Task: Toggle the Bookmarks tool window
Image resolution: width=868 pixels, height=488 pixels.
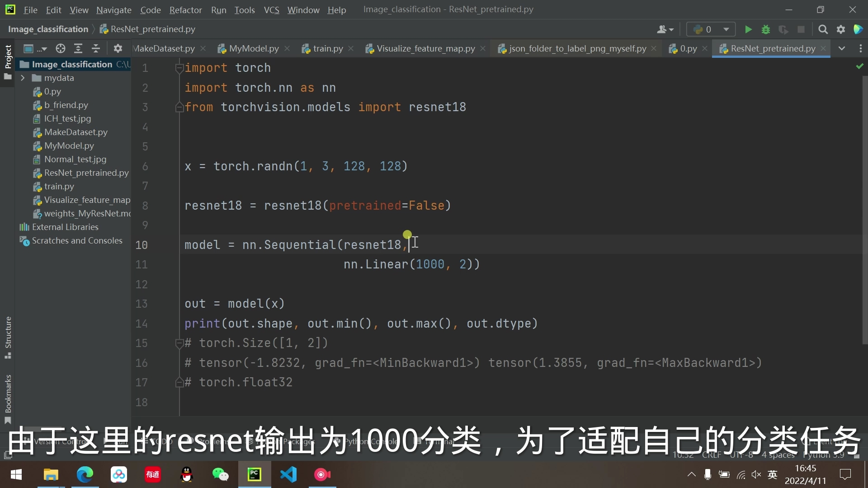Action: [x=8, y=394]
